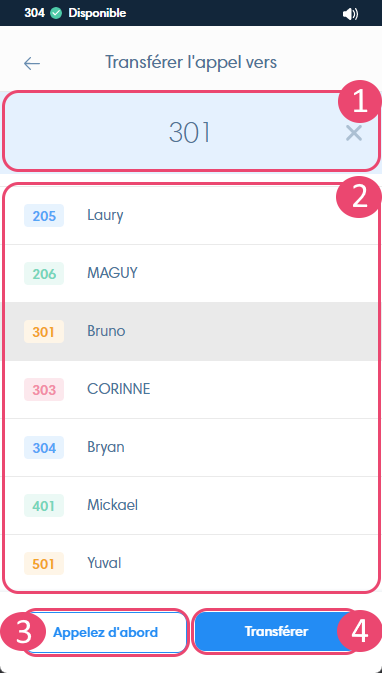382x673 pixels.
Task: Pick Mickael in the contact list
Action: tap(191, 505)
